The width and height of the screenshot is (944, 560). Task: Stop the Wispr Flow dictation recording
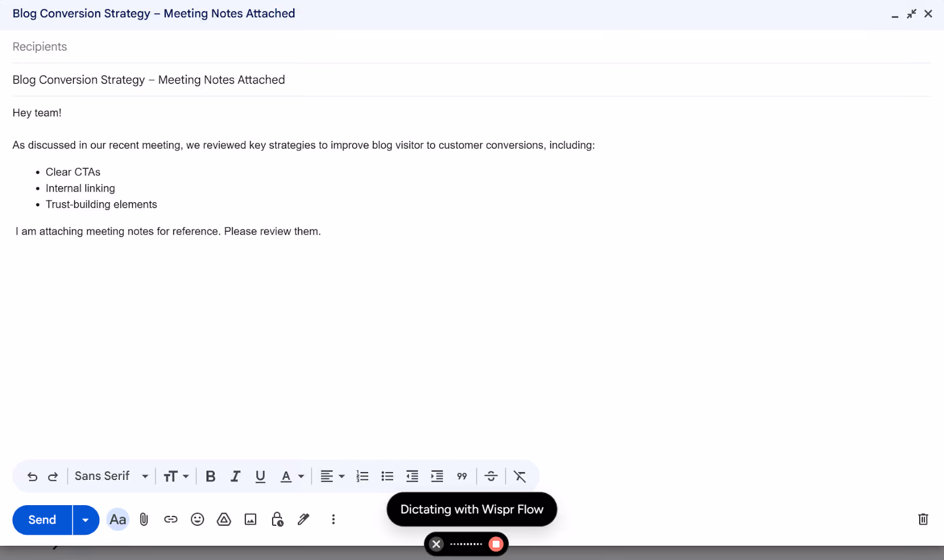click(x=496, y=543)
